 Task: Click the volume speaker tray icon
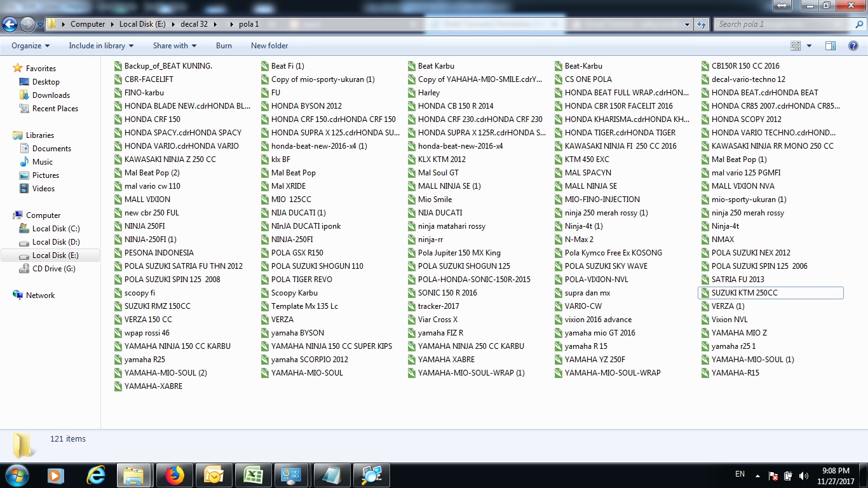tap(804, 475)
